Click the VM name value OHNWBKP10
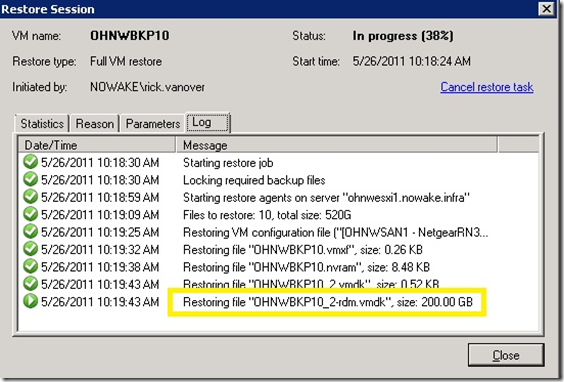This screenshot has width=564, height=382. (129, 36)
